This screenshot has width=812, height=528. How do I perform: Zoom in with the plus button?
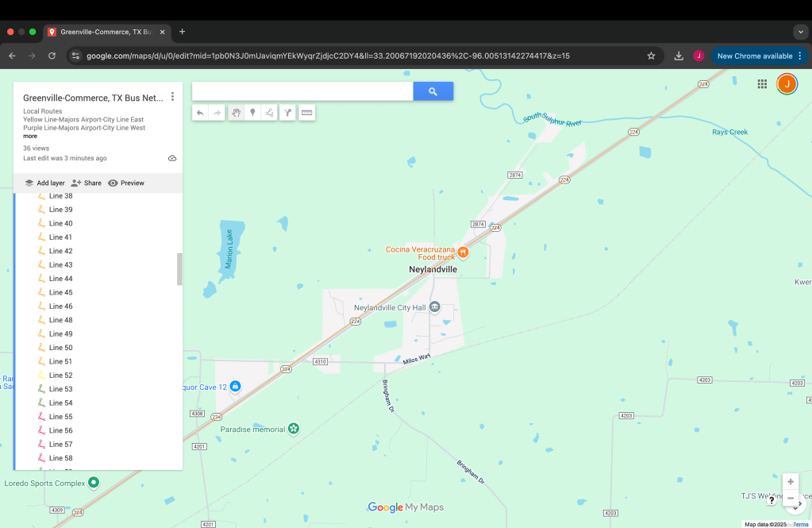click(x=791, y=482)
